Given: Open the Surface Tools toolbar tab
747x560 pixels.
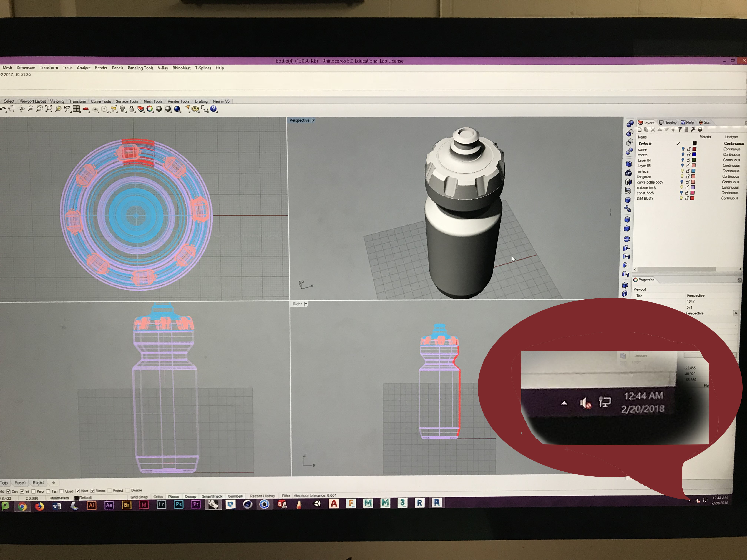Looking at the screenshot, I should click(127, 101).
